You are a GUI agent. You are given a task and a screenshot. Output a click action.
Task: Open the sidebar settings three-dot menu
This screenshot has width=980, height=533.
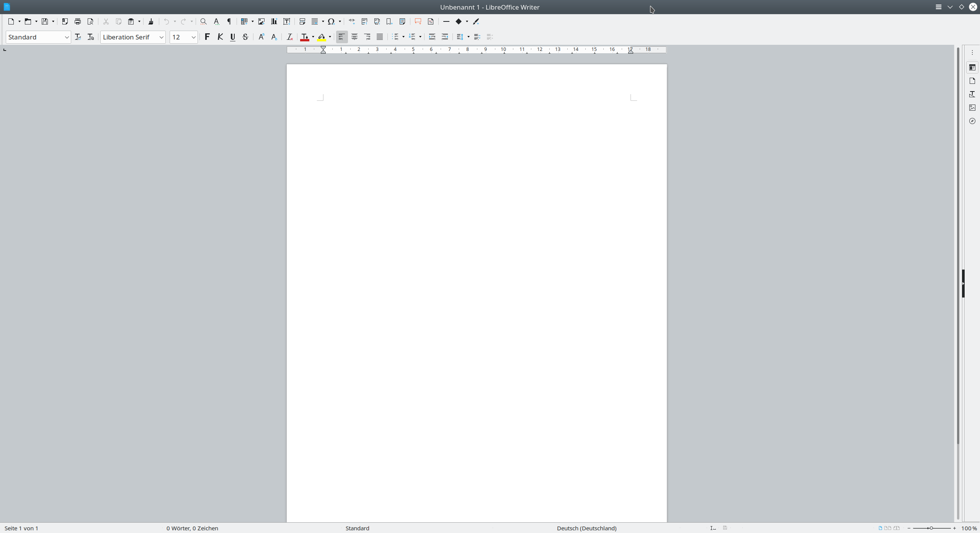[x=972, y=52]
